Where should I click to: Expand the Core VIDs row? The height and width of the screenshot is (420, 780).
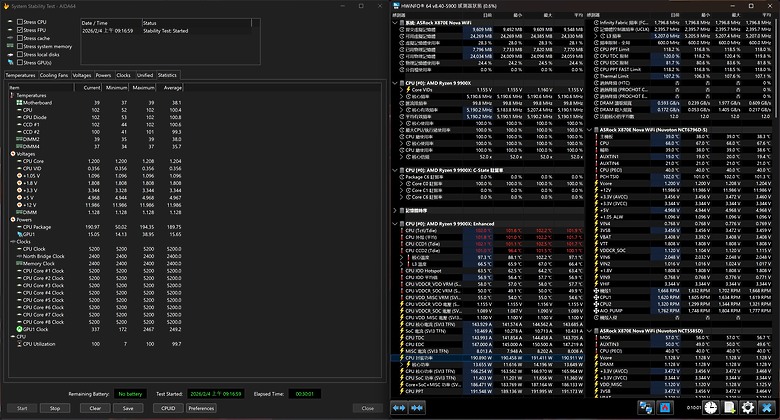coord(401,90)
